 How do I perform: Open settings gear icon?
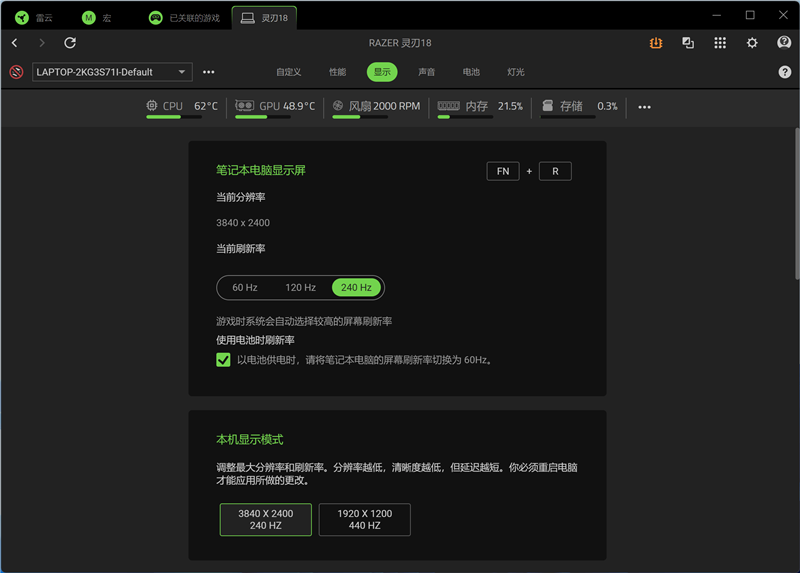752,43
